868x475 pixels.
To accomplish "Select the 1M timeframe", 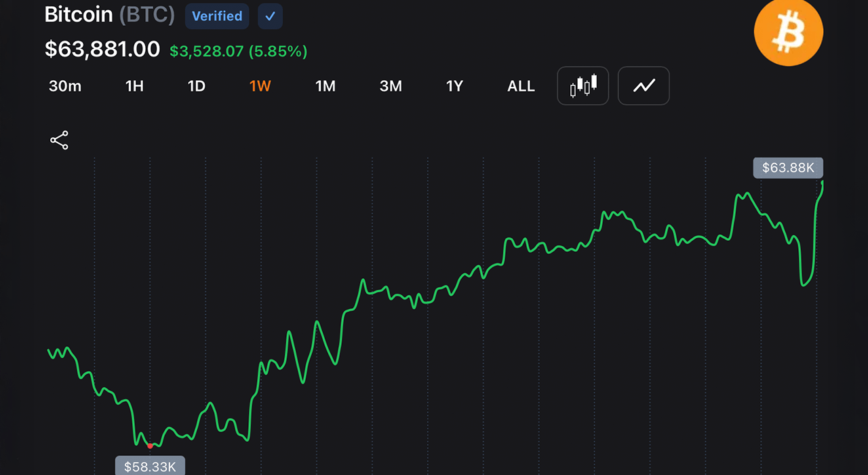I will click(325, 86).
